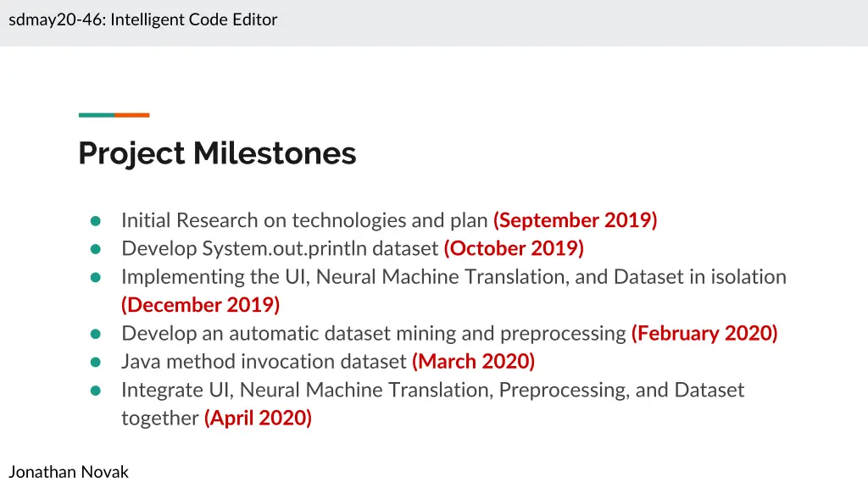Image resolution: width=868 pixels, height=488 pixels.
Task: Click the orange segment of the accent bar
Action: [x=132, y=115]
